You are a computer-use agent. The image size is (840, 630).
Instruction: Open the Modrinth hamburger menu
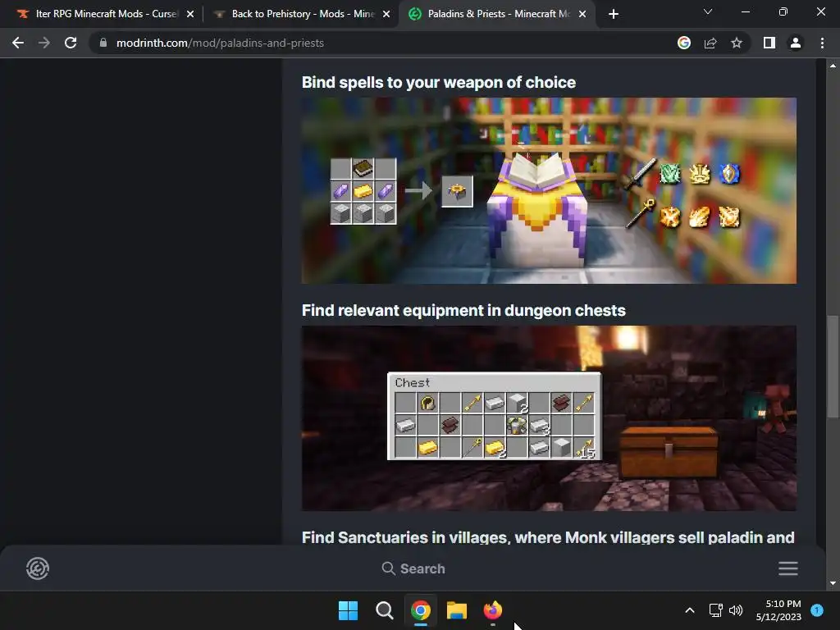pyautogui.click(x=788, y=568)
